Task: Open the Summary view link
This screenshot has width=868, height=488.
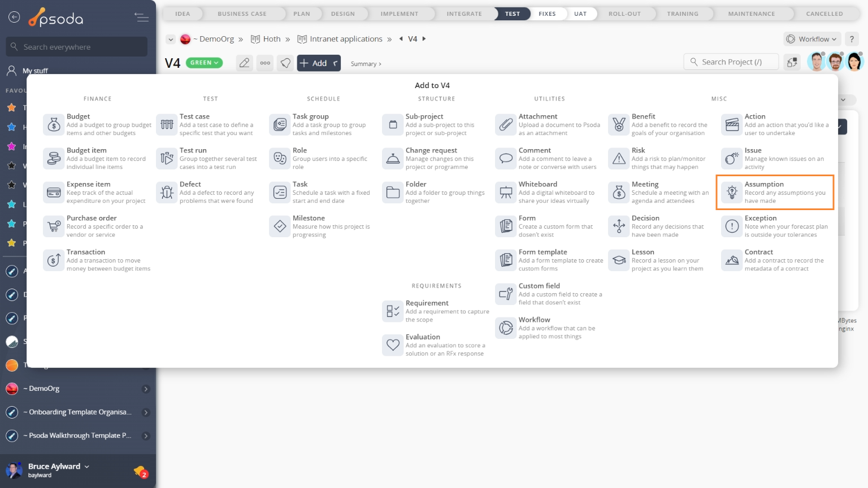Action: (366, 64)
